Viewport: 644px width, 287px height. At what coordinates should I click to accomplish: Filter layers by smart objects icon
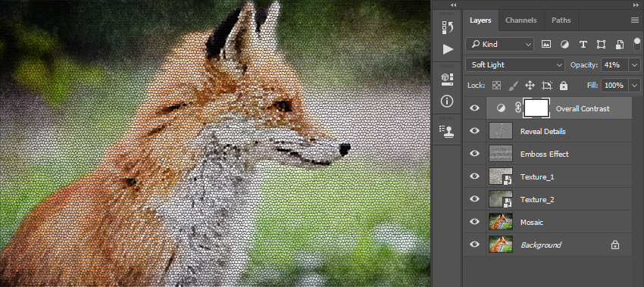(619, 45)
